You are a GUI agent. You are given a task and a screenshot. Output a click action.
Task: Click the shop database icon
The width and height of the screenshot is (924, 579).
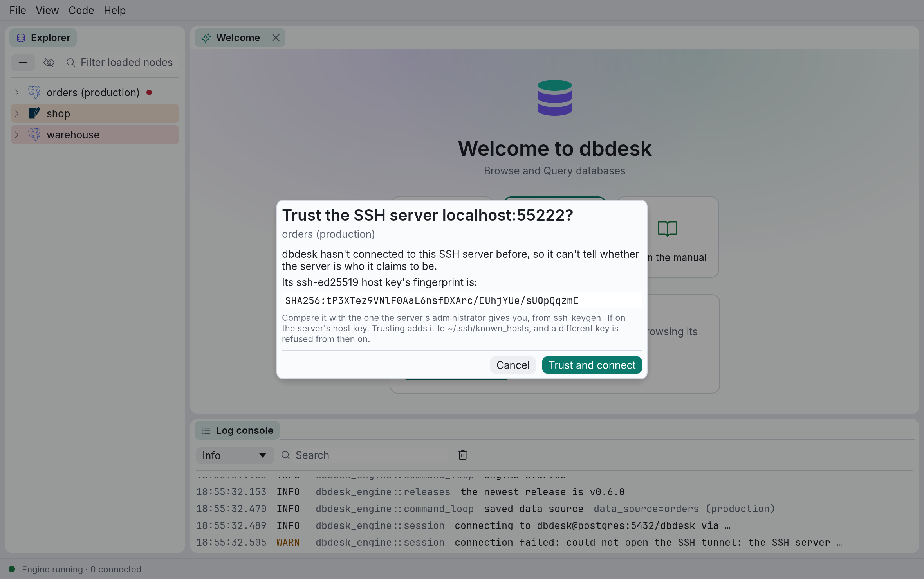point(34,113)
